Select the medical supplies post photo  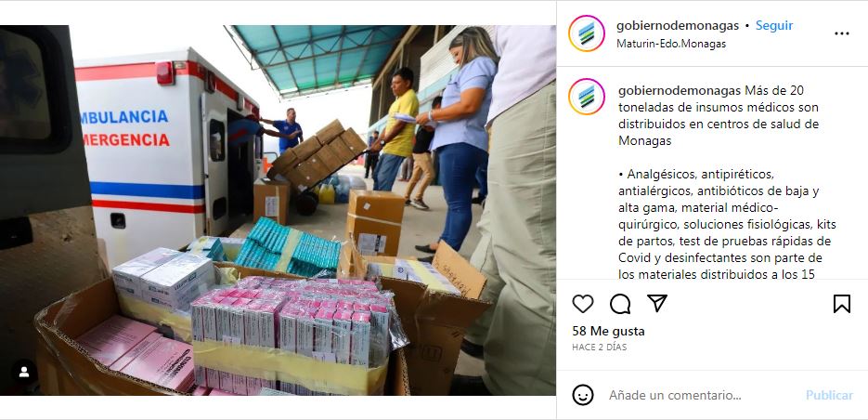point(278,210)
